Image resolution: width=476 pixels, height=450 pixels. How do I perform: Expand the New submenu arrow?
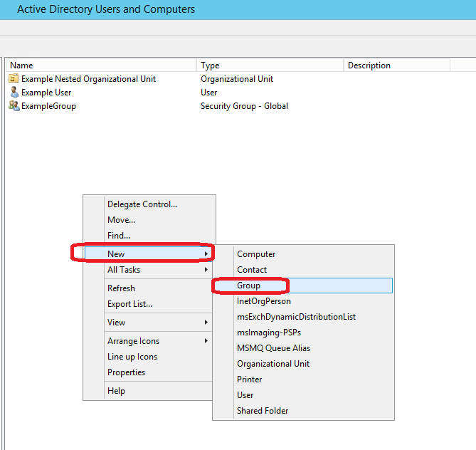[206, 254]
